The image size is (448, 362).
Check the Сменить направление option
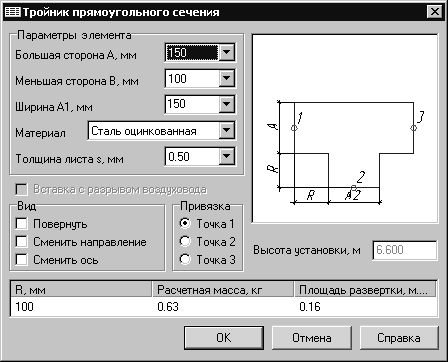pos(22,242)
